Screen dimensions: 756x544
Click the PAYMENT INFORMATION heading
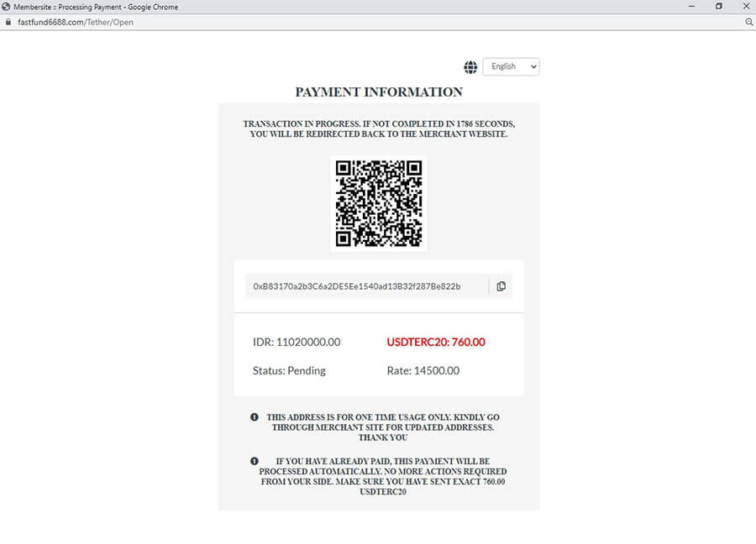(x=378, y=92)
